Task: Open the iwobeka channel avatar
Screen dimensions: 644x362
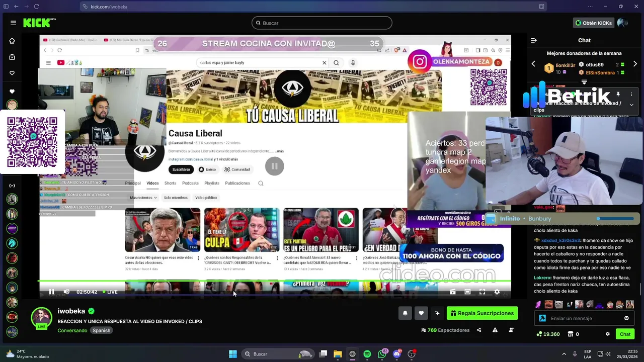Action: click(41, 318)
